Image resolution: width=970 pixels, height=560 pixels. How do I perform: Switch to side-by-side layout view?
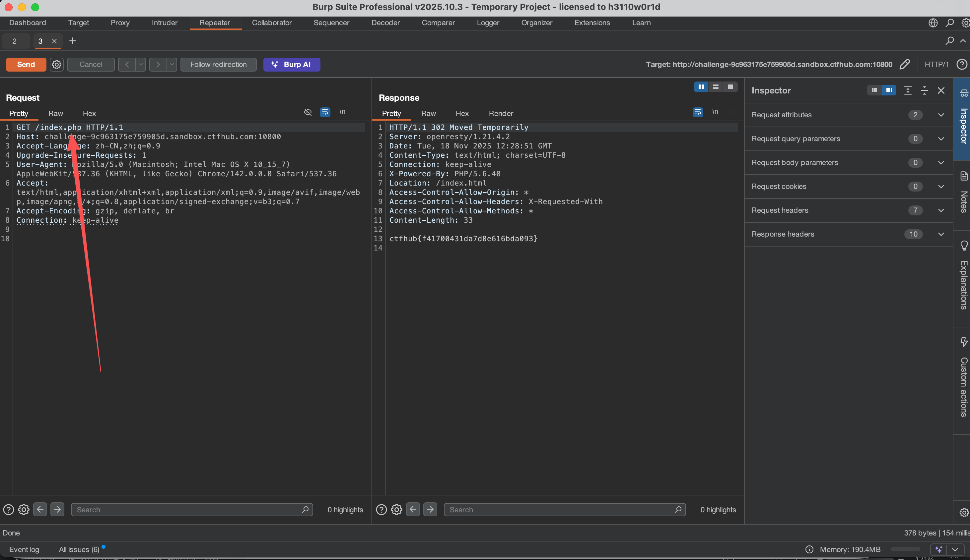tap(701, 87)
